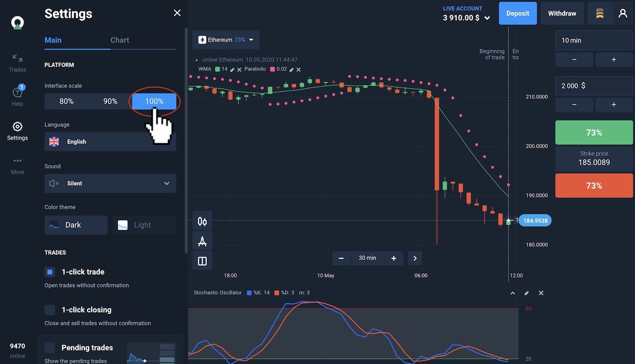The height and width of the screenshot is (364, 635).
Task: Click the account level stack icon
Action: (x=600, y=13)
